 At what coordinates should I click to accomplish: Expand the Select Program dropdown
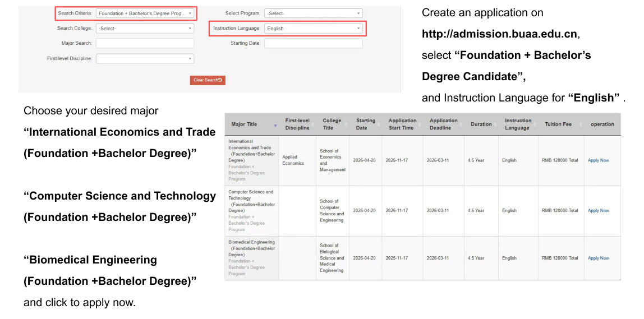[313, 13]
